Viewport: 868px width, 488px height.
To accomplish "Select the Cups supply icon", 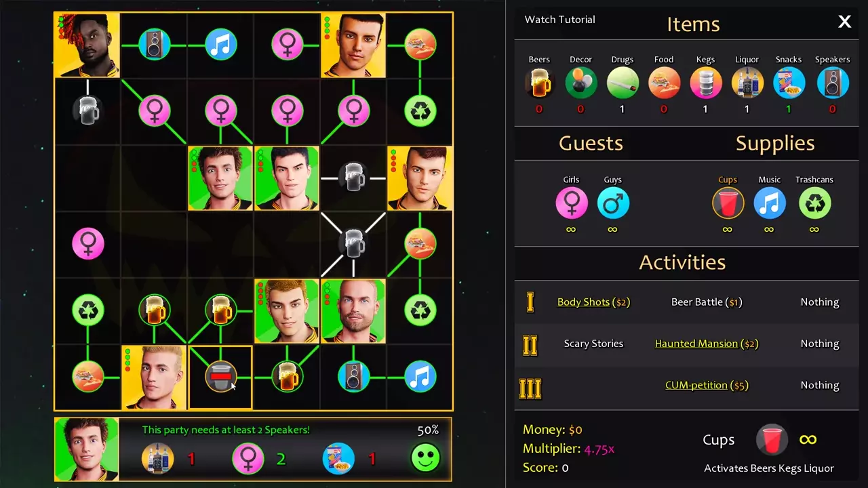I will [728, 203].
